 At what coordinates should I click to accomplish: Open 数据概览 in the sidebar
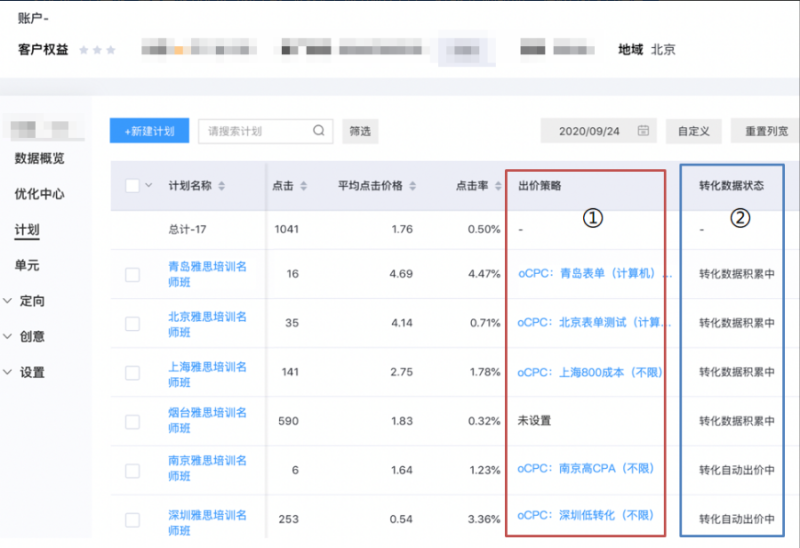(39, 158)
